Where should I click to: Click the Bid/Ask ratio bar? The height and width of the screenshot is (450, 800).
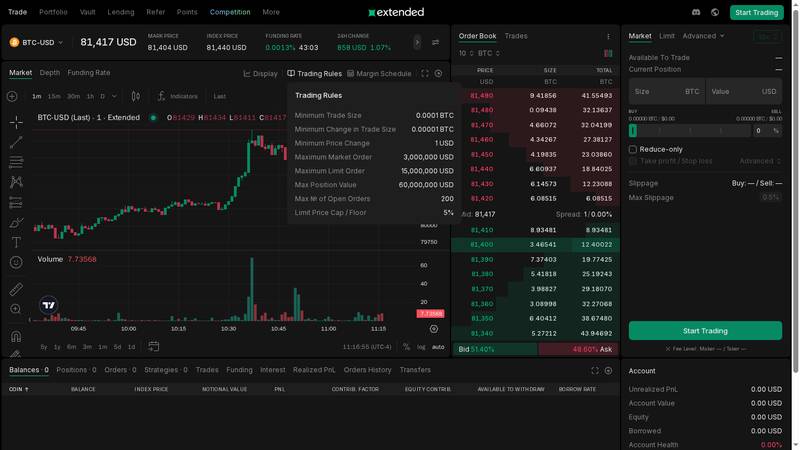(535, 349)
